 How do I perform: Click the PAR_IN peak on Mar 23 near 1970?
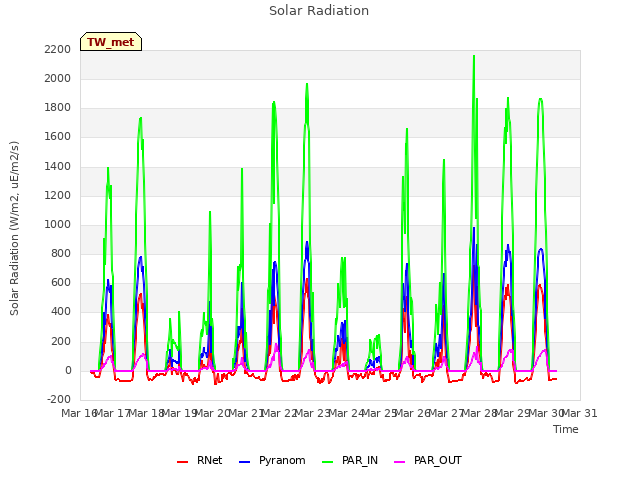tap(307, 84)
